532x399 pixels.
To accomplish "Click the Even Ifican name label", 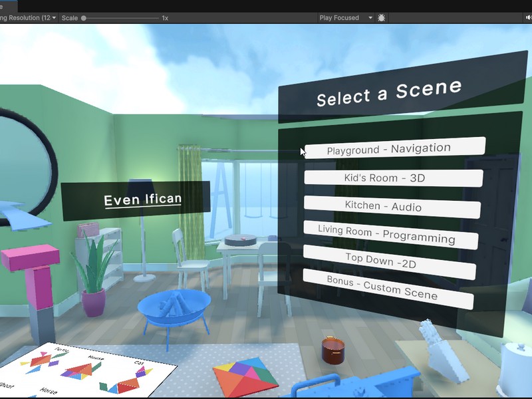I will tap(142, 199).
